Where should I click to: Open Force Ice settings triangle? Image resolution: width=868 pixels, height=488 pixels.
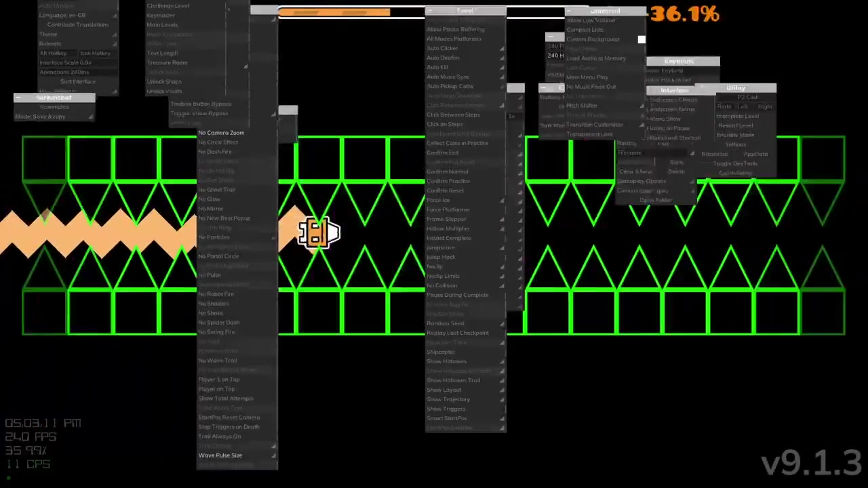pos(502,201)
